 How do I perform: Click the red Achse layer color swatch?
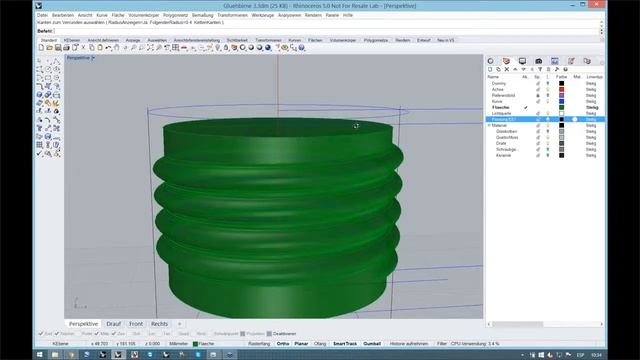[562, 89]
